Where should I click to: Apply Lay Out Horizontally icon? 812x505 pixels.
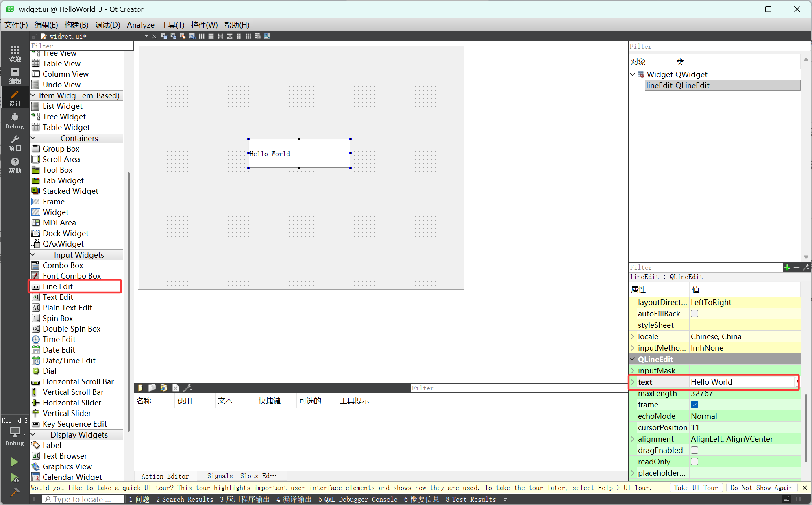pos(202,36)
